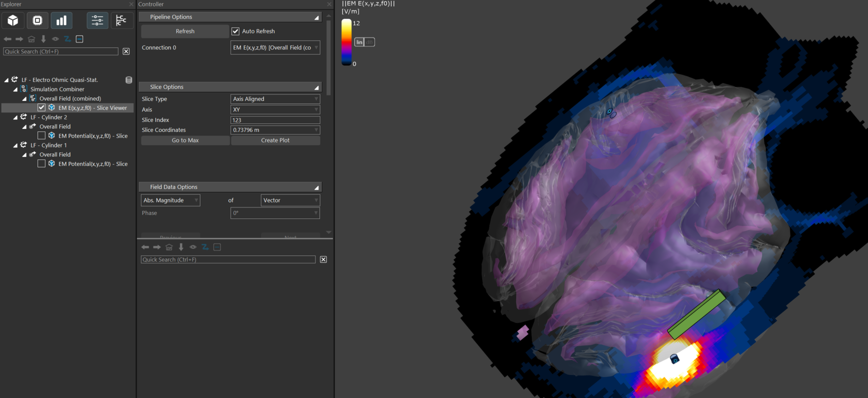The height and width of the screenshot is (398, 868).
Task: Click the field magnitude color scale bar
Action: pos(346,42)
